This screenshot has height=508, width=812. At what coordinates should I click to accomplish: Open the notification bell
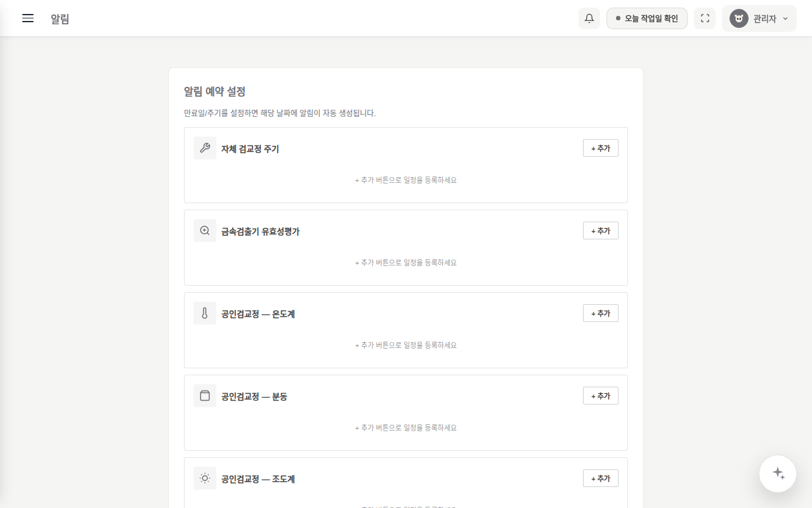point(589,18)
